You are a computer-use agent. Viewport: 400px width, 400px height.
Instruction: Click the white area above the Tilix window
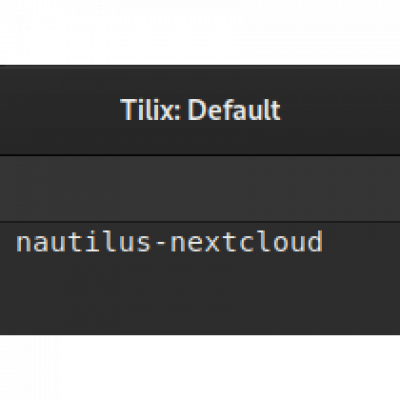[200, 32]
